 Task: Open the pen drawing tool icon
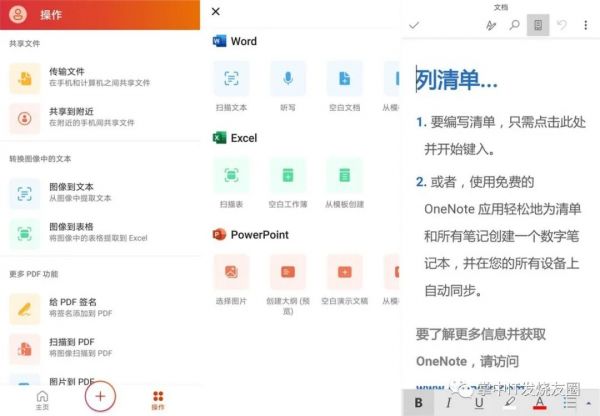pos(491,26)
